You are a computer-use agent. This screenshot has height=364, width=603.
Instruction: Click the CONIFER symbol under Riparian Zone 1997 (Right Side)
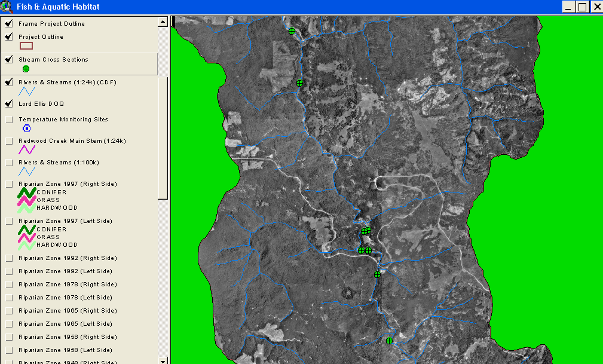(x=26, y=192)
